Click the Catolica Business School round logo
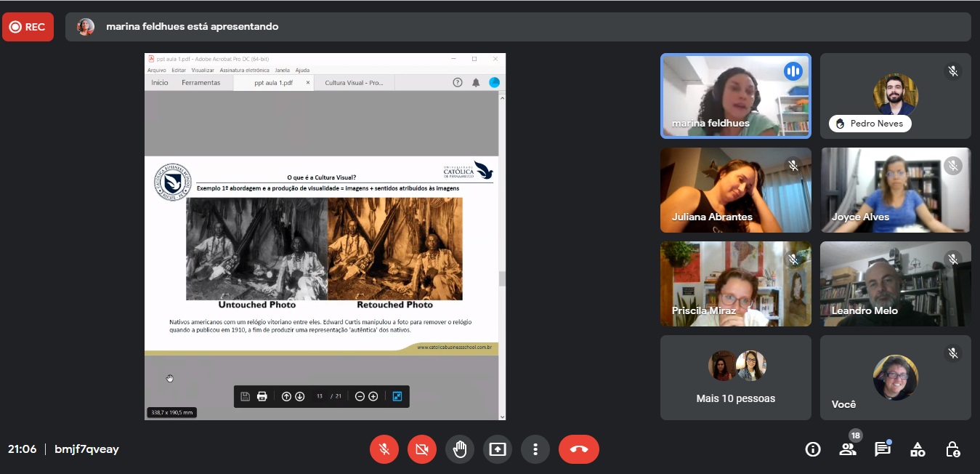 click(x=172, y=181)
